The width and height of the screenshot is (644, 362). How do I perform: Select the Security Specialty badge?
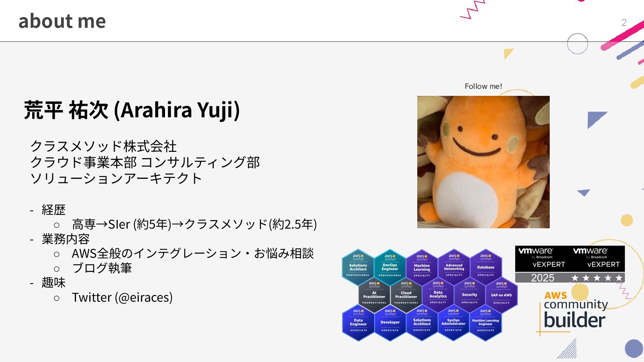(x=470, y=295)
